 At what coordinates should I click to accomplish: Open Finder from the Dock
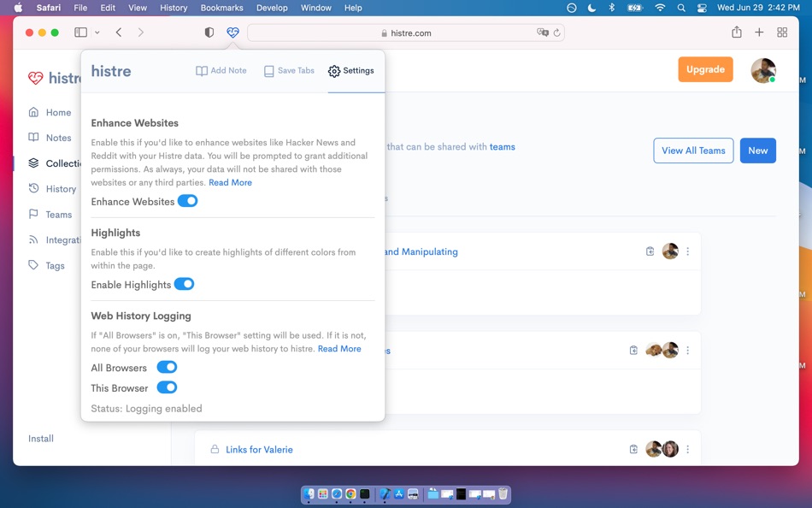coord(309,494)
